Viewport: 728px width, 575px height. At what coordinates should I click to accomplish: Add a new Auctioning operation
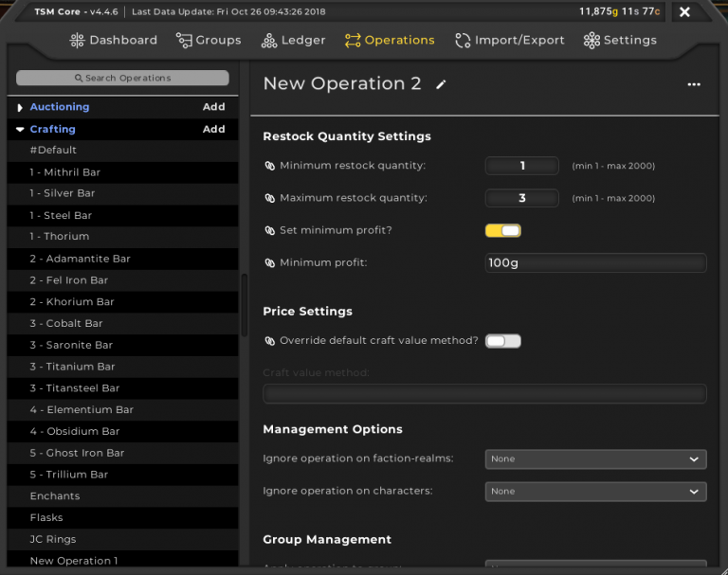(x=213, y=107)
